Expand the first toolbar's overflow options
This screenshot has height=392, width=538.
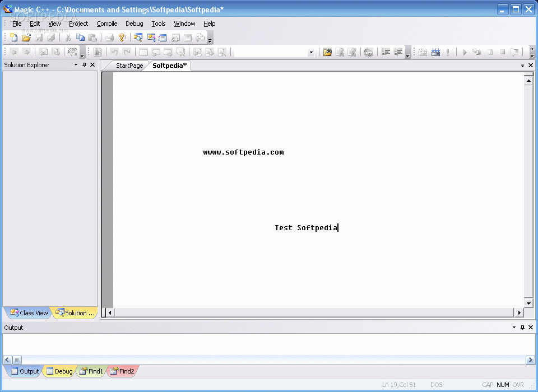[210, 38]
